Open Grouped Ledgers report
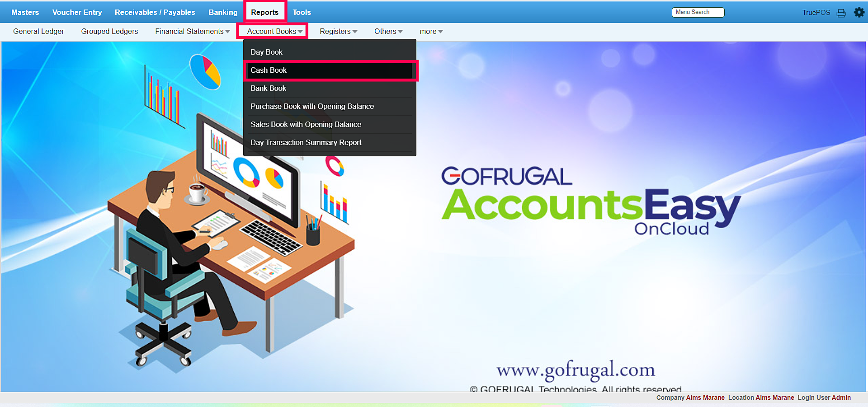Image resolution: width=868 pixels, height=407 pixels. tap(109, 31)
